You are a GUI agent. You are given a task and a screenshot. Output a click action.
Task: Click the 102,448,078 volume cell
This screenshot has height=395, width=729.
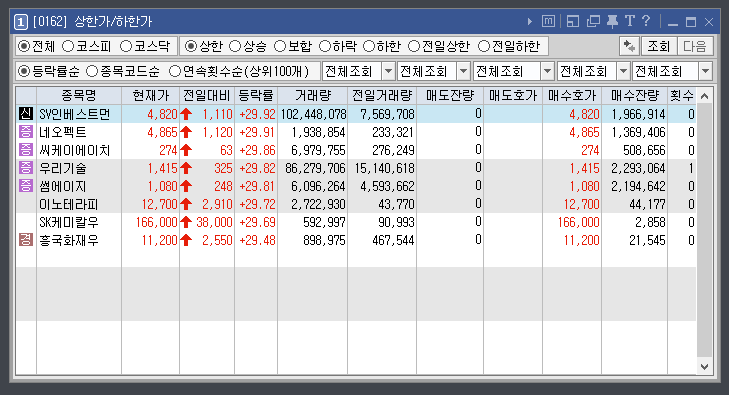tap(313, 114)
